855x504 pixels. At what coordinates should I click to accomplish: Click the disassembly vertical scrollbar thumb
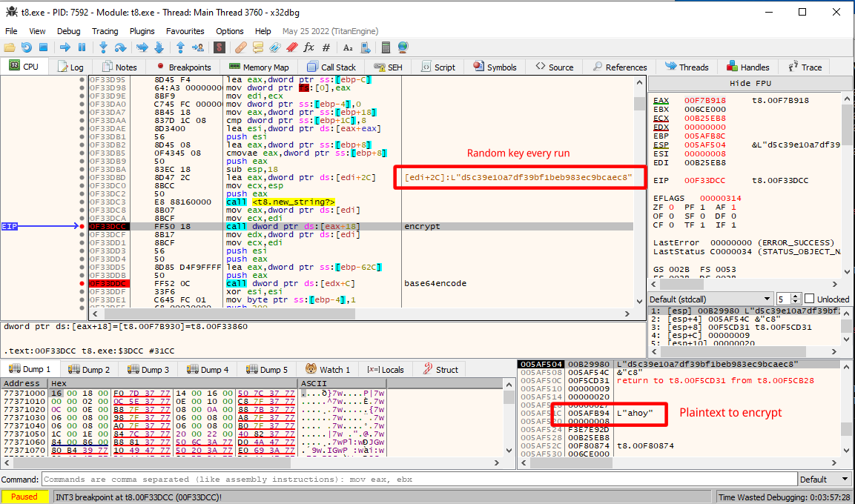click(x=640, y=104)
